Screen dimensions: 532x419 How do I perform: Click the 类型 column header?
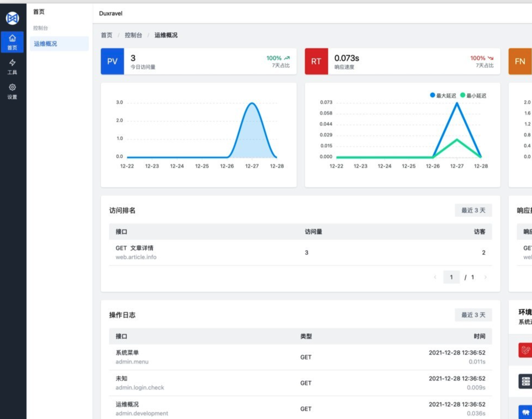click(306, 336)
